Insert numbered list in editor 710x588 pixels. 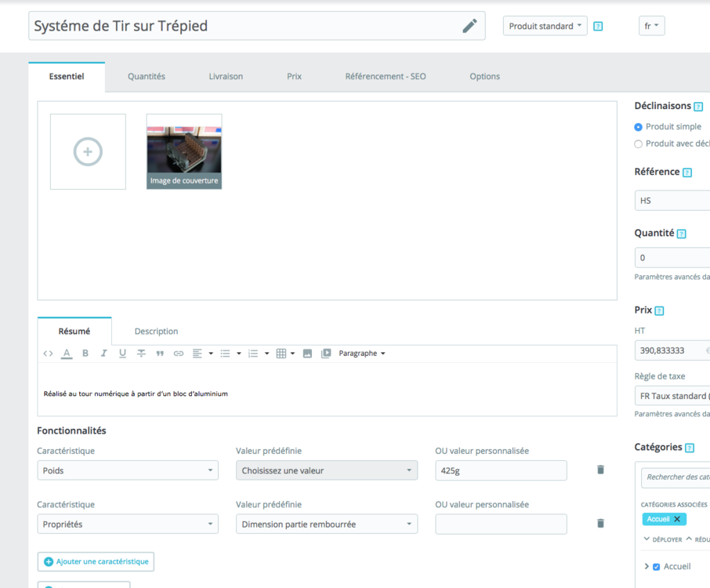259,354
